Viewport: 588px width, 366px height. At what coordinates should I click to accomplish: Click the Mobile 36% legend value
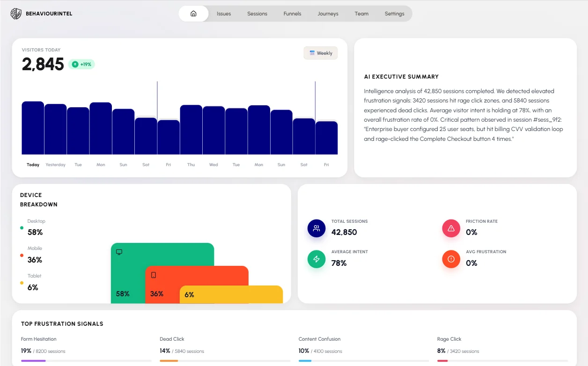click(x=35, y=260)
